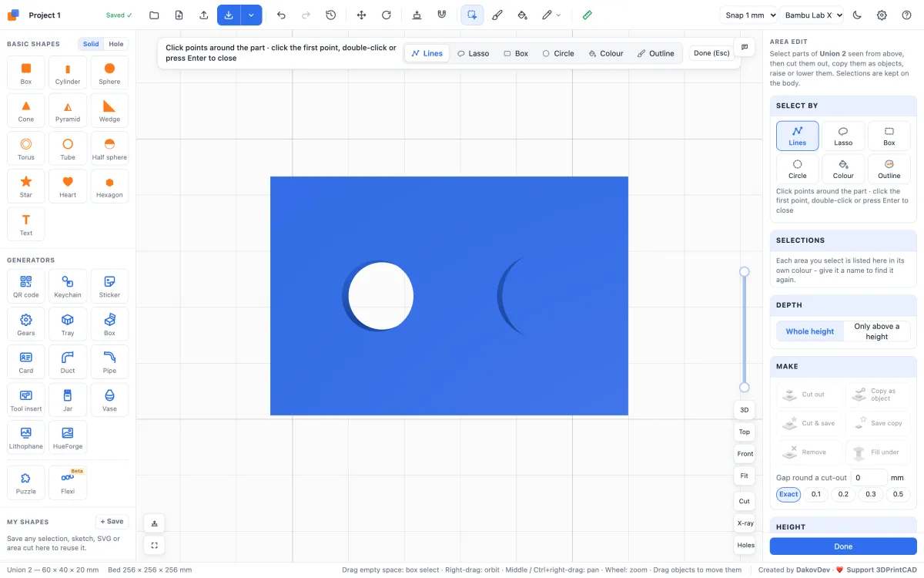Click the blue download export button
The height and width of the screenshot is (578, 924).
229,15
